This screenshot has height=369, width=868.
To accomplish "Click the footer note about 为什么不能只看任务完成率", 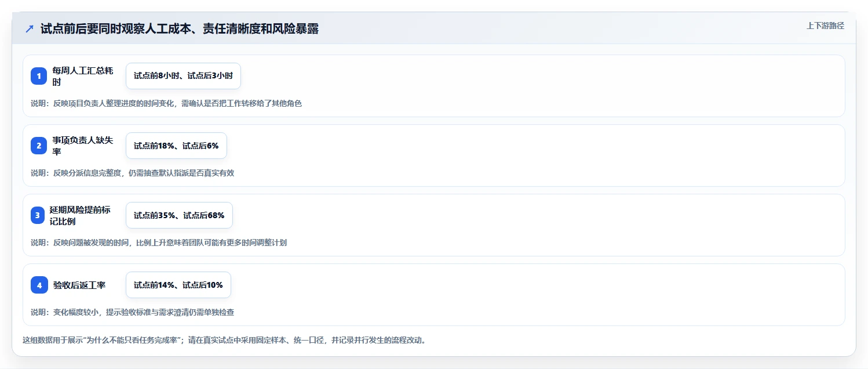I will coord(225,340).
